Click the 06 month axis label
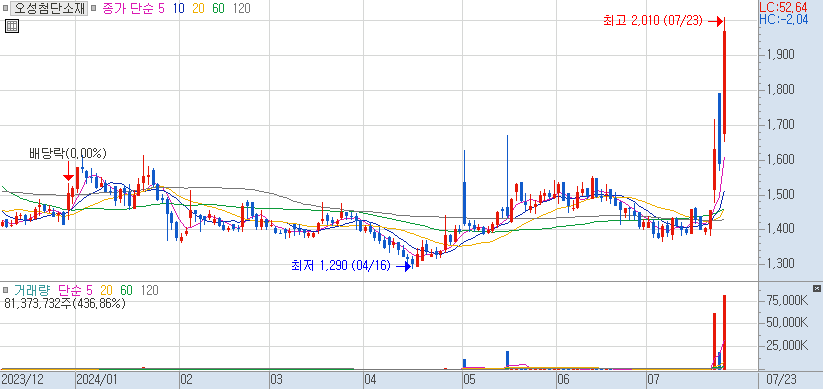This screenshot has width=823, height=389. tap(564, 379)
